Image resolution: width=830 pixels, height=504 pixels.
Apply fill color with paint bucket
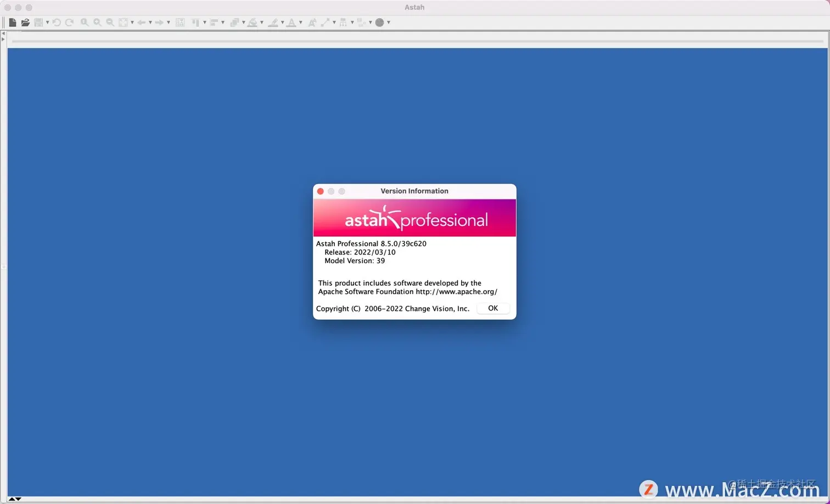point(253,22)
